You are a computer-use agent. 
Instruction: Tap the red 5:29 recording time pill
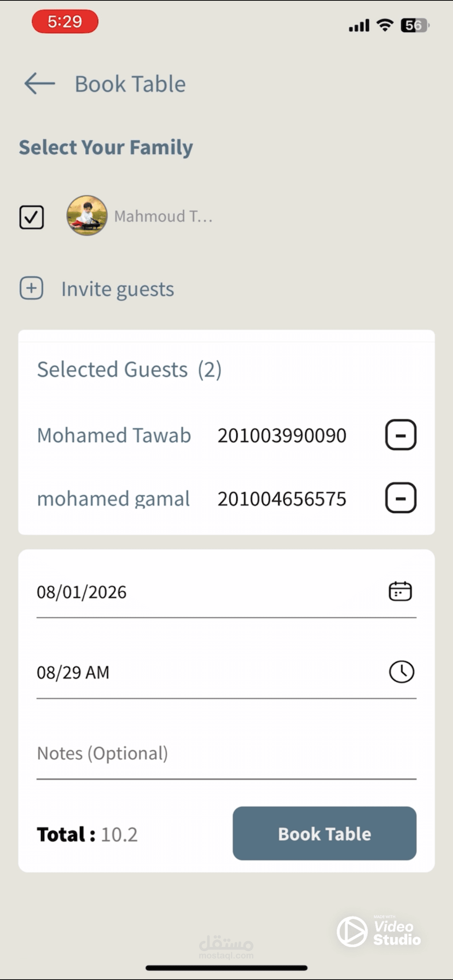pyautogui.click(x=65, y=22)
